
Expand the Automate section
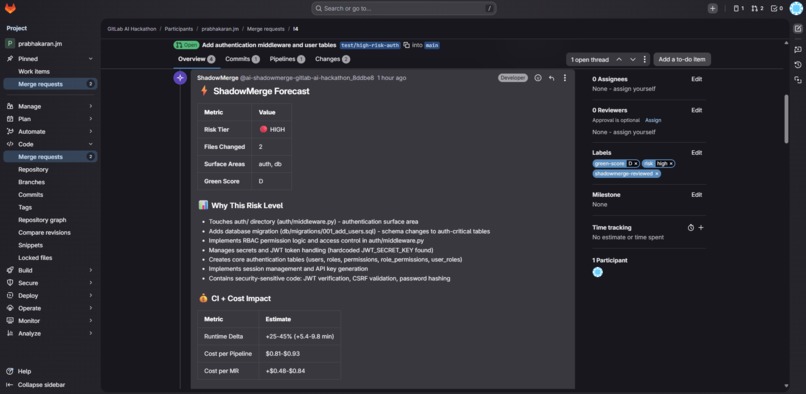click(x=50, y=132)
